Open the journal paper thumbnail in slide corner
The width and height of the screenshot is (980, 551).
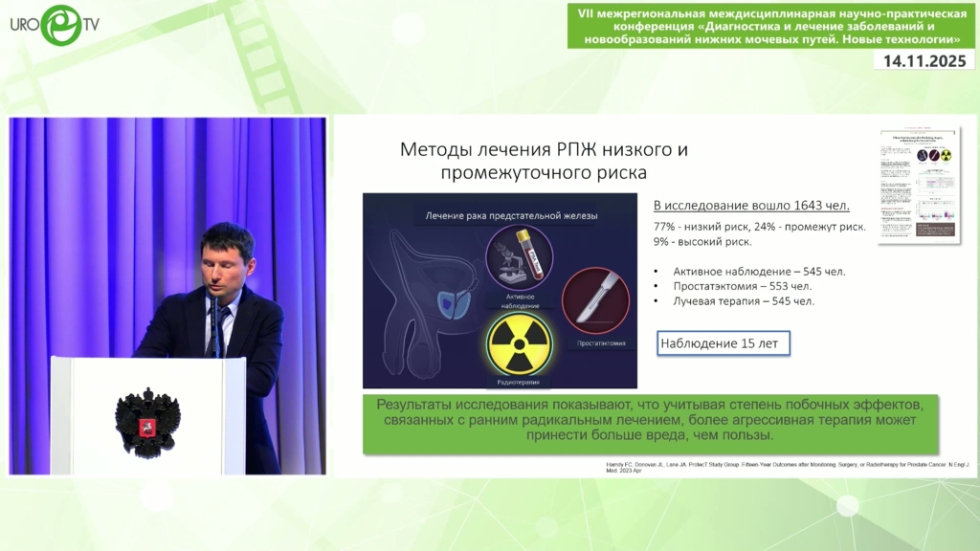pyautogui.click(x=918, y=184)
